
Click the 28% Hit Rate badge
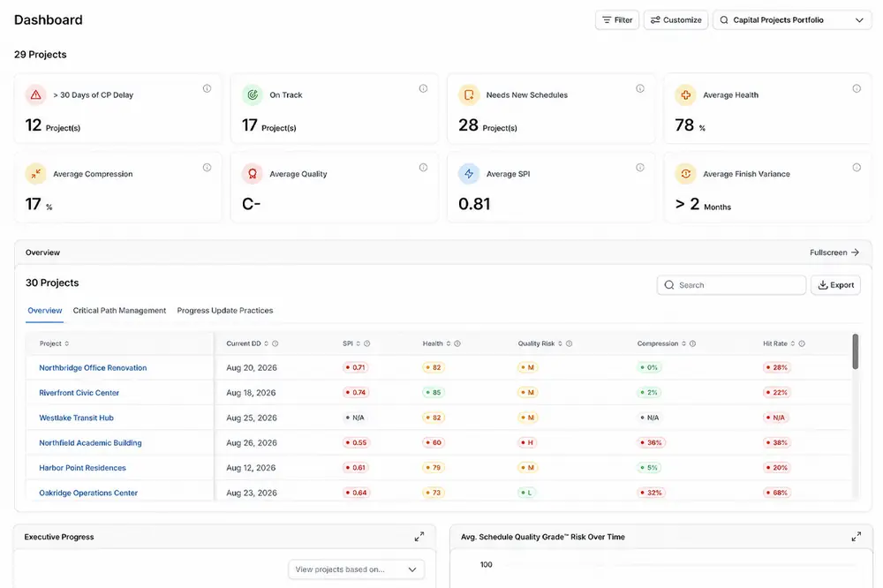coord(776,368)
